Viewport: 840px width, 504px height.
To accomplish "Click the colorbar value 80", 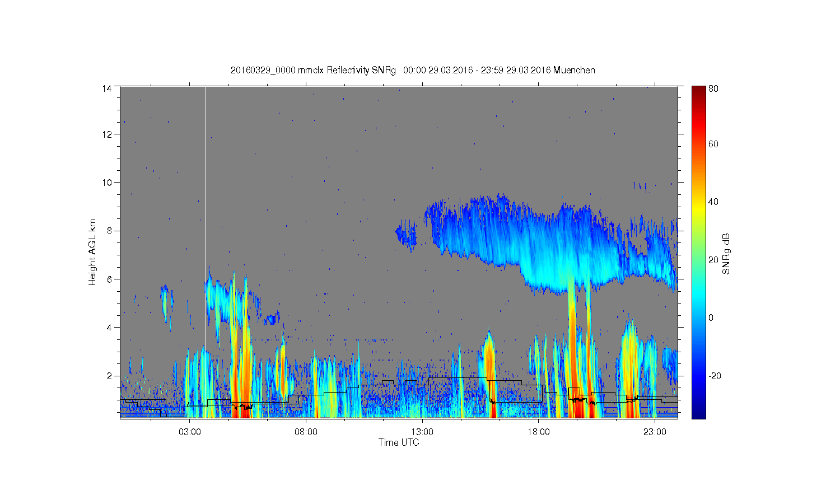I will (x=713, y=88).
